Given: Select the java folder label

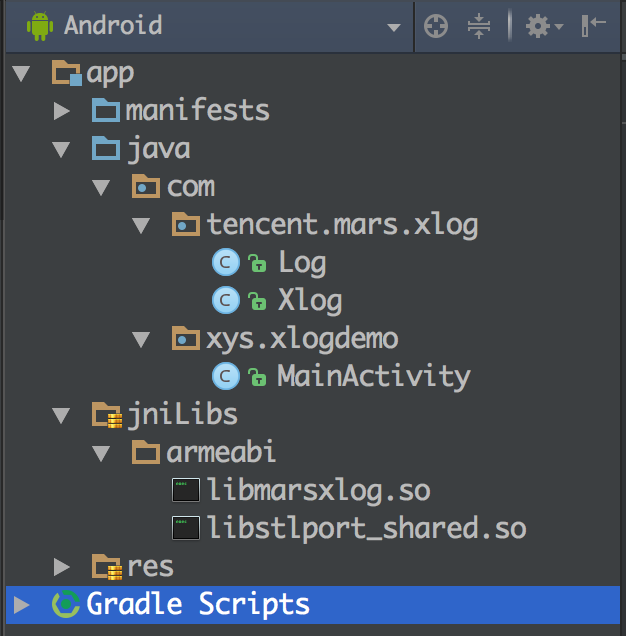Looking at the screenshot, I should click(159, 149).
